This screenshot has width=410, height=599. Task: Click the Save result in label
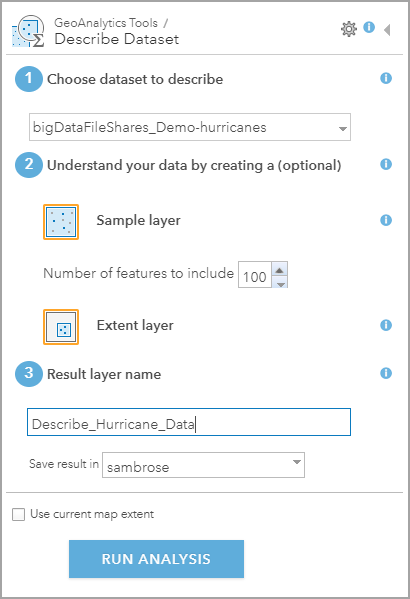click(64, 464)
